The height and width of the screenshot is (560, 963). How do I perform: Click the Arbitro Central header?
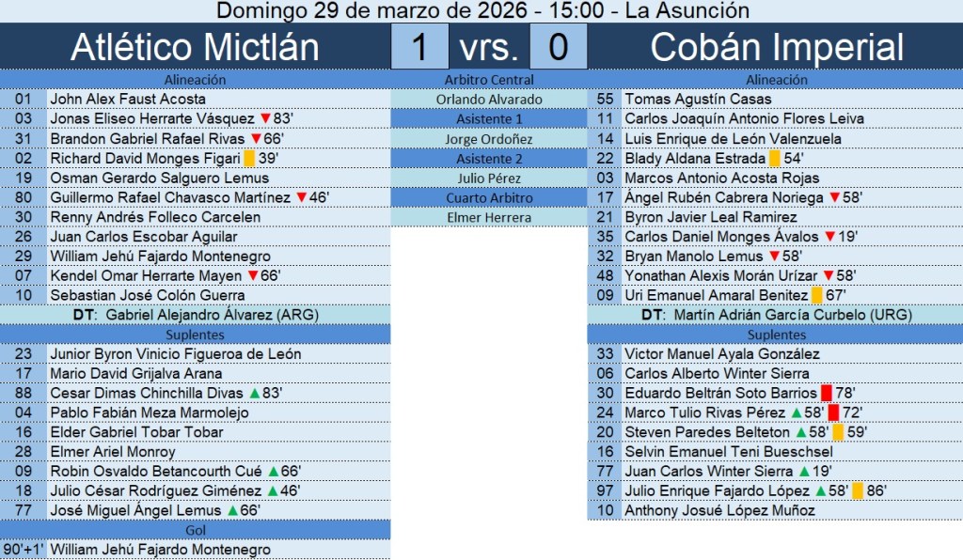point(489,80)
